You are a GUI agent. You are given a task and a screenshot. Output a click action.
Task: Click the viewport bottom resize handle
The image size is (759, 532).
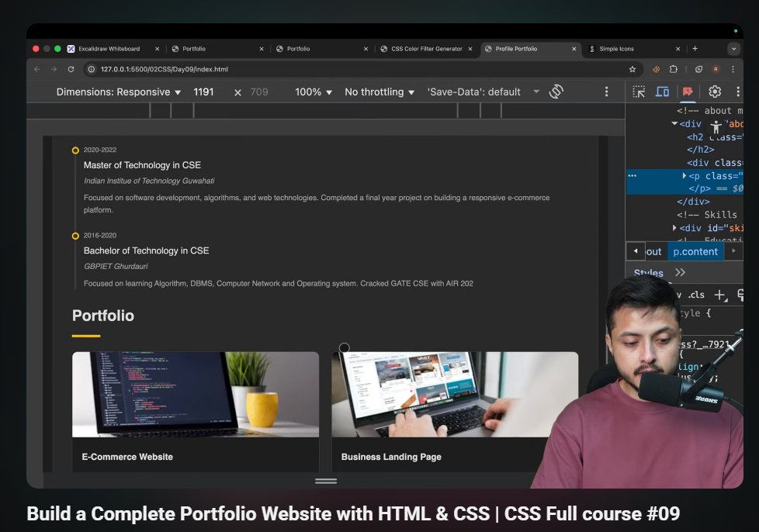326,481
